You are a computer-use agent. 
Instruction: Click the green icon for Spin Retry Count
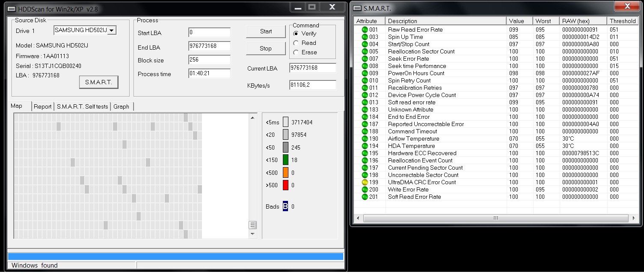point(365,80)
